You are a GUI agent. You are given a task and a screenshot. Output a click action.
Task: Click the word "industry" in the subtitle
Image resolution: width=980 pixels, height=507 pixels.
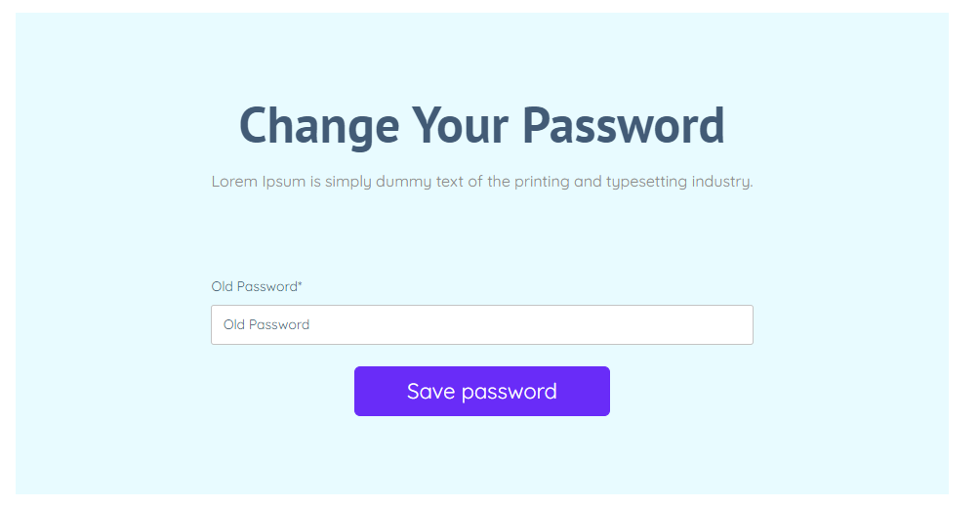coord(721,182)
